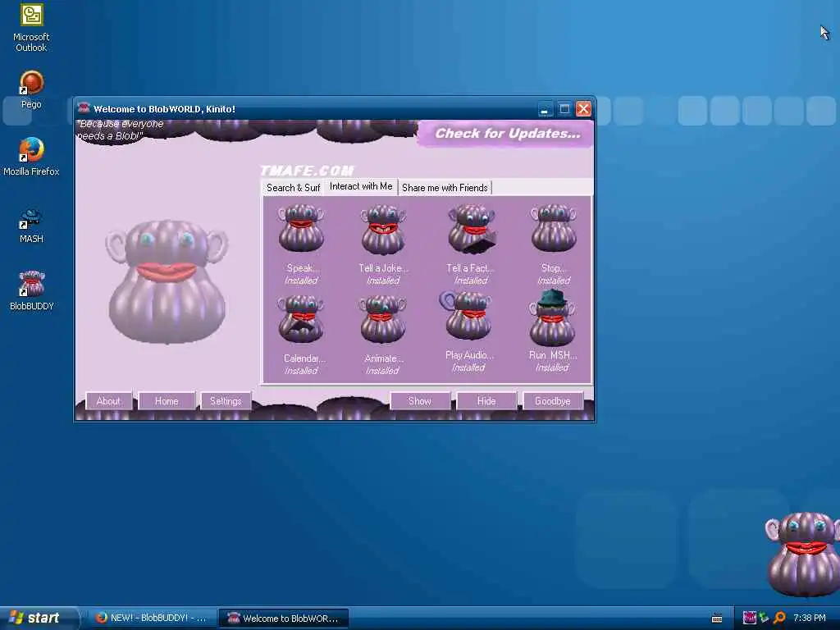Screen dimensions: 840x630
Task: Maximize the BlobWORLD window
Action: tap(564, 109)
